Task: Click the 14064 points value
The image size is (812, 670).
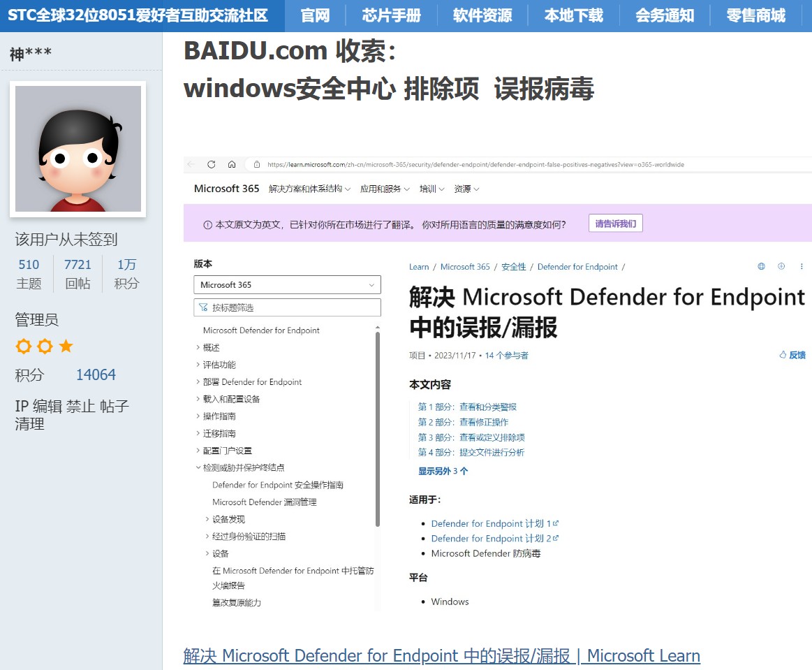Action: coord(96,374)
